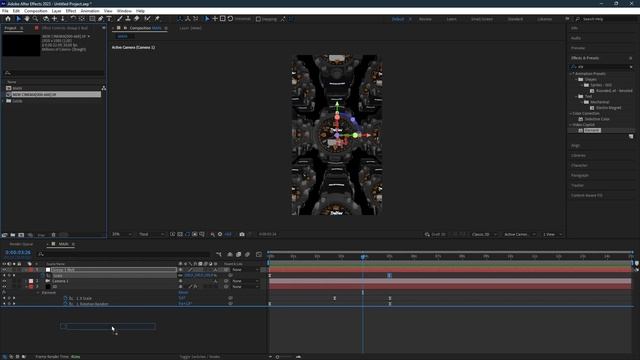
Task: Select the Selection arrow tool
Action: tap(18, 19)
